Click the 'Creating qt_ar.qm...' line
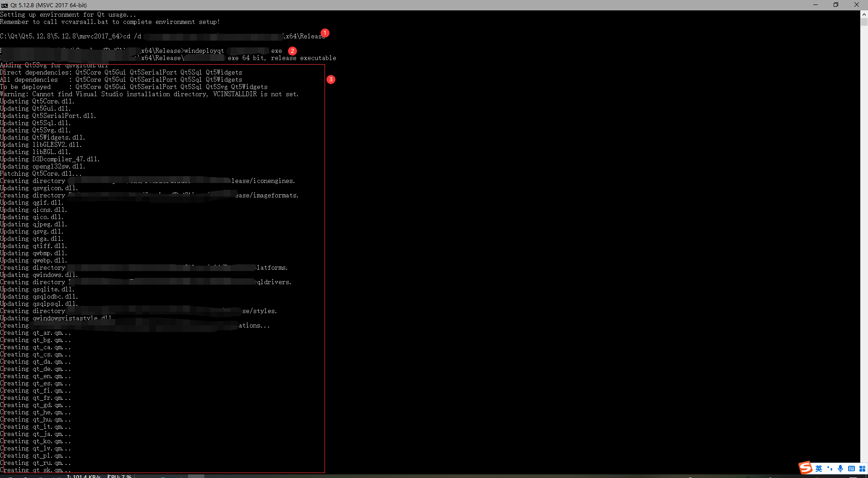Screen dimensions: 868x478 35,333
